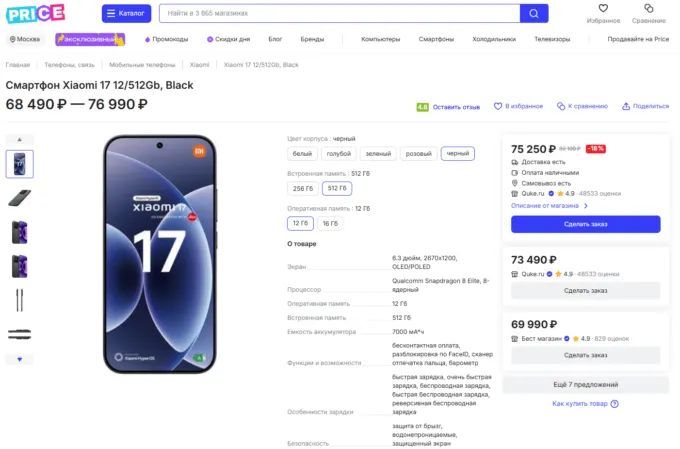The width and height of the screenshot is (680, 449).
Task: Click gallery up arrow
Action: [x=20, y=140]
